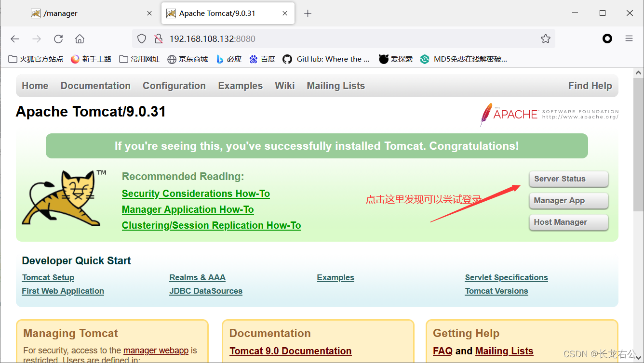The height and width of the screenshot is (363, 644).
Task: Open Security Considerations How-To link
Action: [x=196, y=194]
